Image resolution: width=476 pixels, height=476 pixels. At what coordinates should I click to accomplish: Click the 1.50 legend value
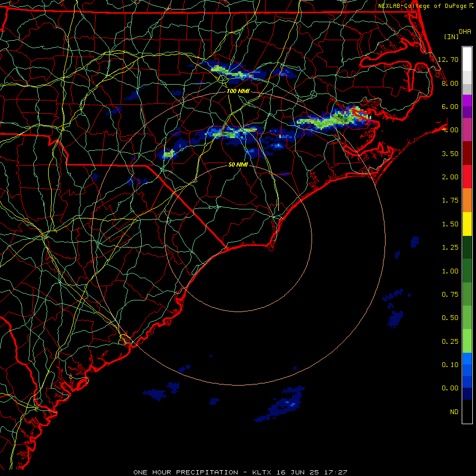pos(450,224)
